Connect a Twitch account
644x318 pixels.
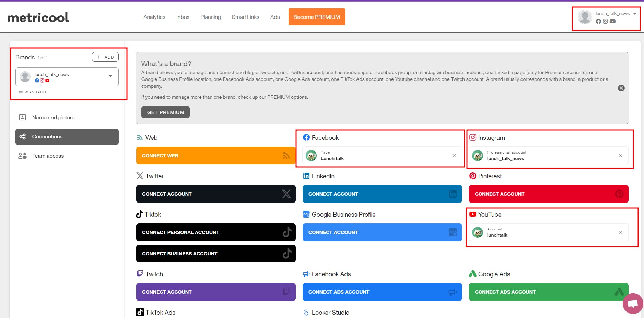tap(216, 292)
